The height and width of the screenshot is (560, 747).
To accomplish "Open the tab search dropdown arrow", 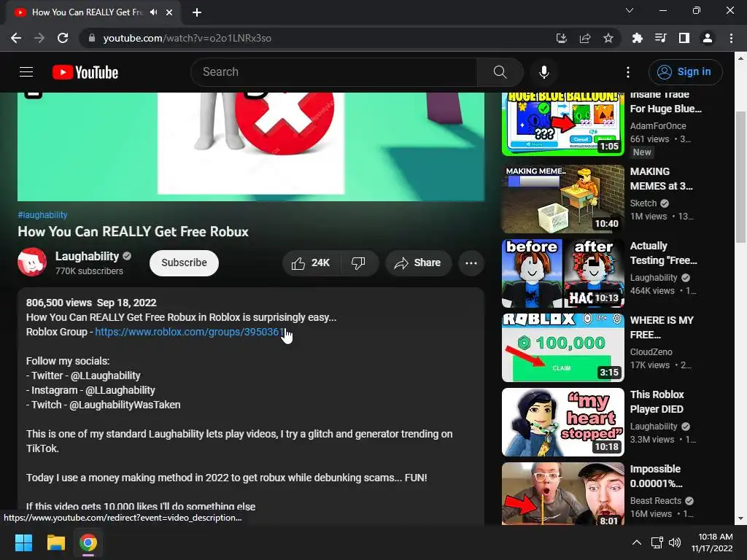I will [630, 10].
